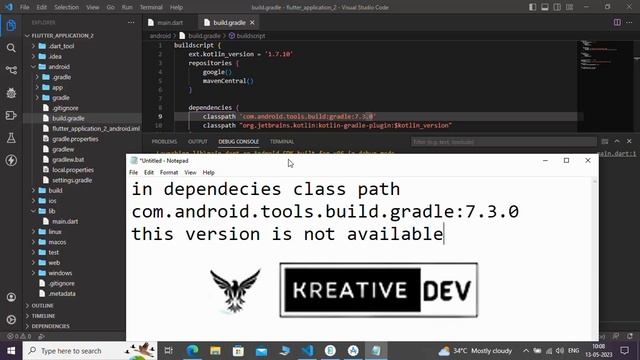Close the build.gradle editor tab
Viewport: 640px width, 360px height.
pos(252,22)
